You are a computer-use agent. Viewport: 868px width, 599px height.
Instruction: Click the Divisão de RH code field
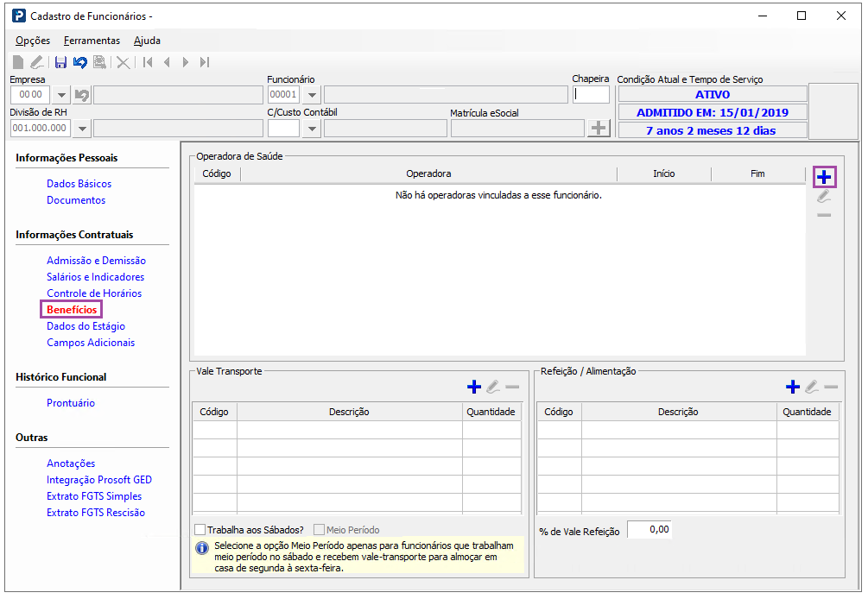click(x=41, y=129)
